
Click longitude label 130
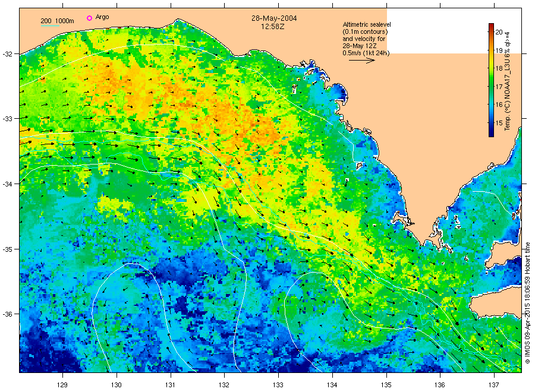coord(117,385)
